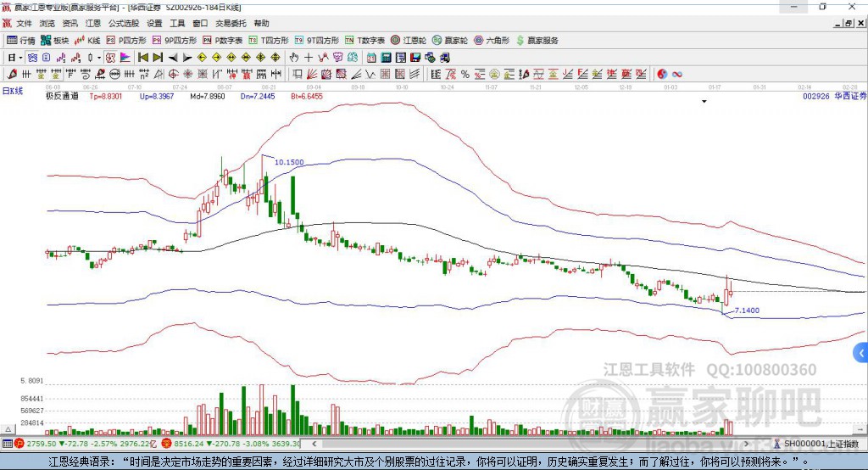The height and width of the screenshot is (470, 868).
Task: Expand the 日 period dropdown arrow
Action: (x=20, y=58)
